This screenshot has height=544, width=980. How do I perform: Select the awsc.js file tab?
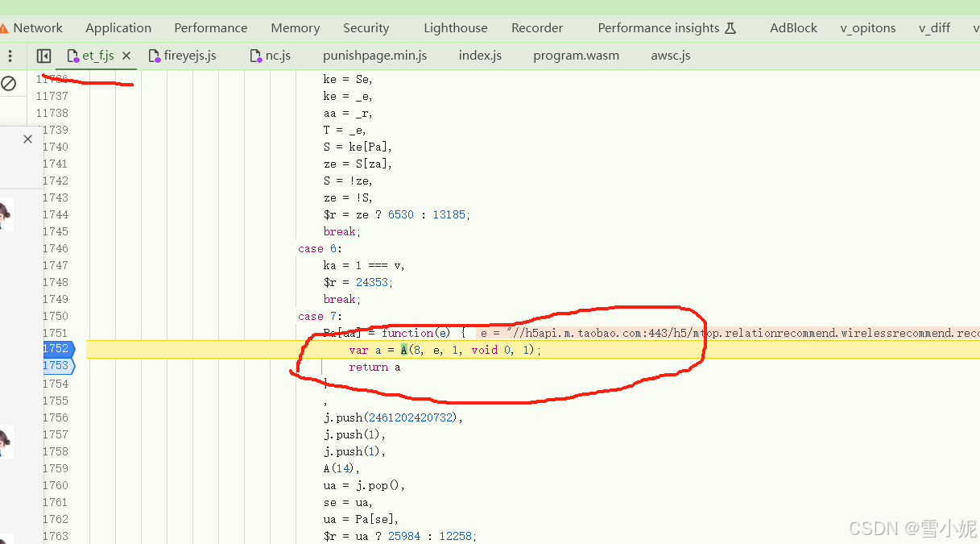671,56
